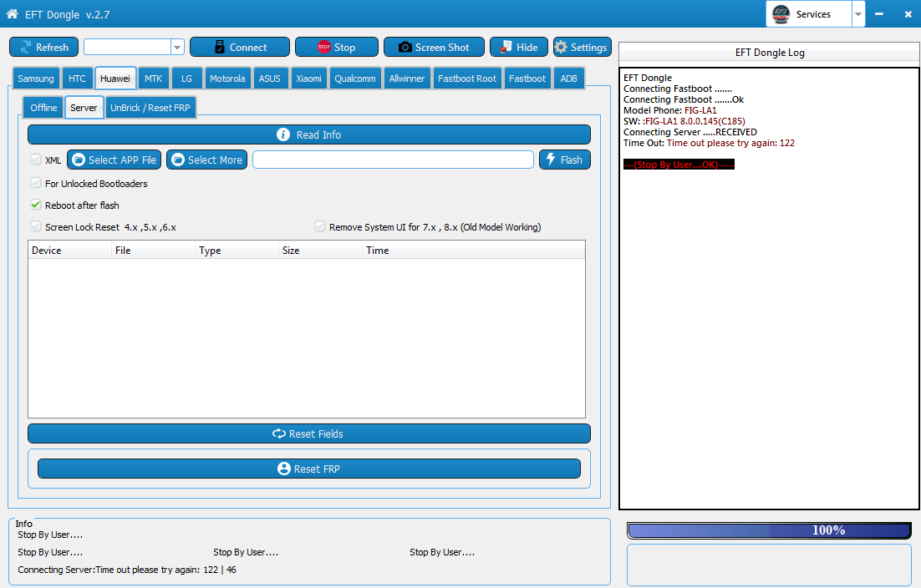Switch to the Motorola tab
This screenshot has height=588, width=921.
(227, 79)
